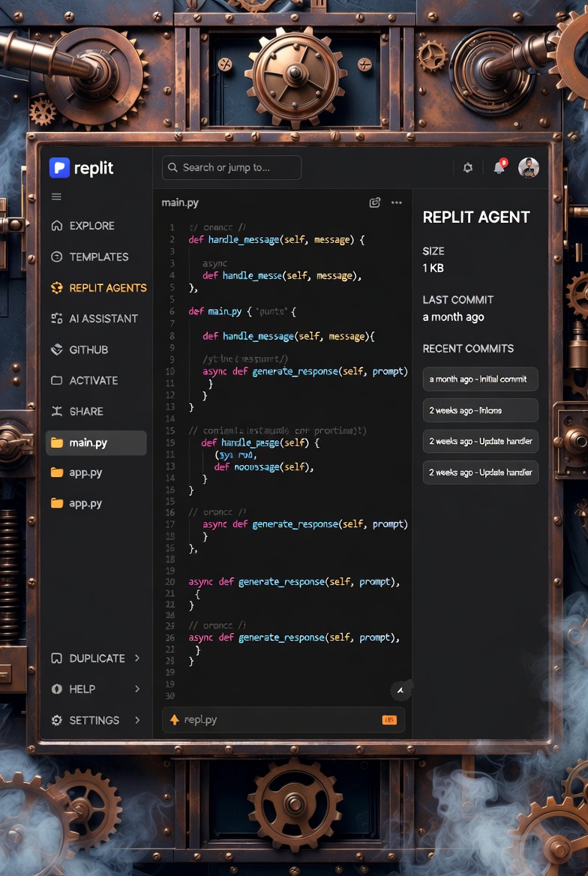This screenshot has width=588, height=876.
Task: Click the Explore home icon
Action: coord(56,226)
